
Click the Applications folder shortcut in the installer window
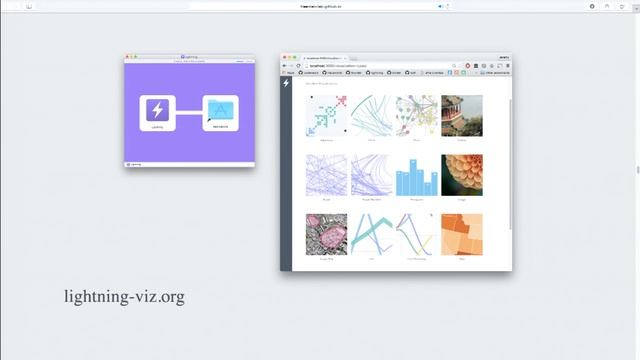[x=220, y=111]
